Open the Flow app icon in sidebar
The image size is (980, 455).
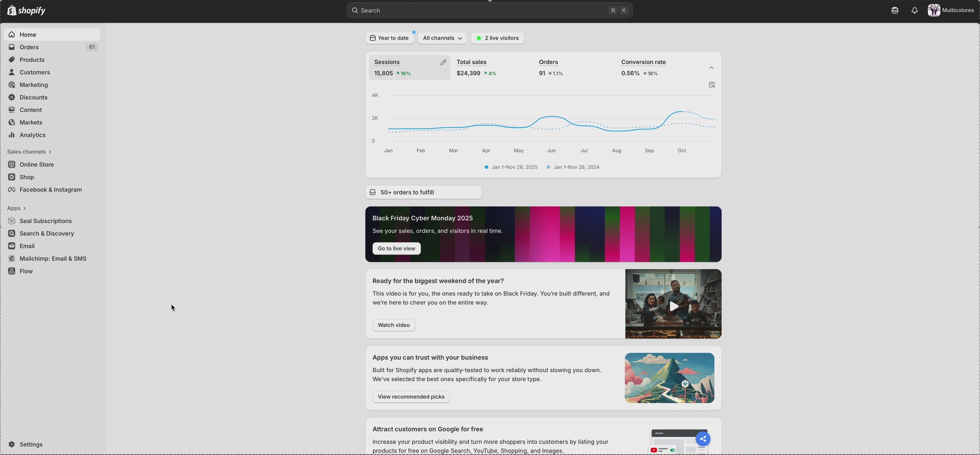pyautogui.click(x=12, y=271)
